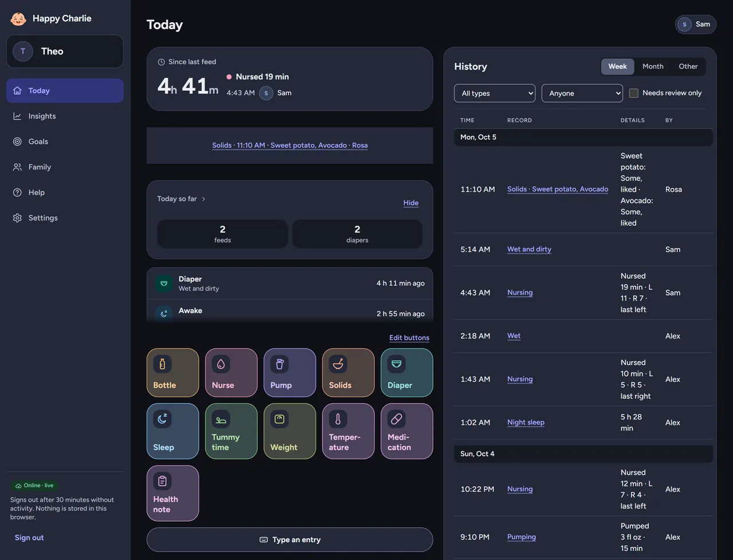Image resolution: width=733 pixels, height=560 pixels.
Task: Open the All types filter dropdown
Action: tap(495, 93)
